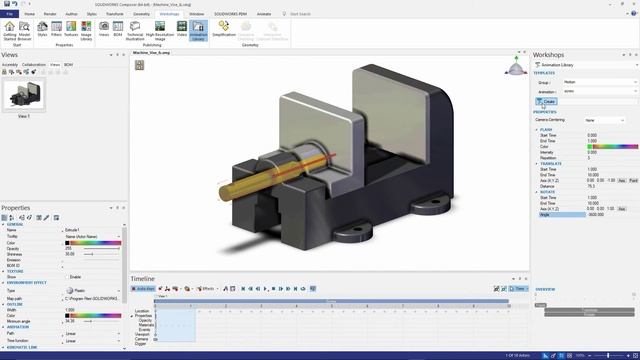The width and height of the screenshot is (640, 360).
Task: Switch to the Animate ribbon tab
Action: point(264,14)
